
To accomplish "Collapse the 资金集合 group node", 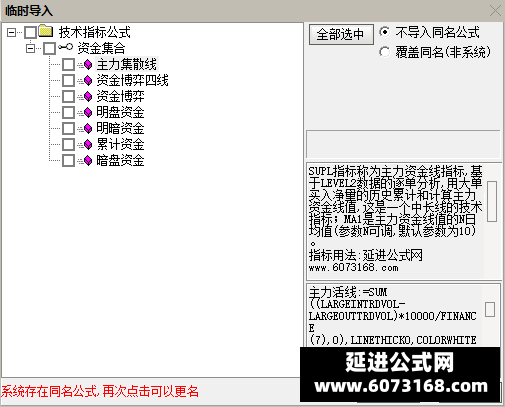I will coord(30,48).
